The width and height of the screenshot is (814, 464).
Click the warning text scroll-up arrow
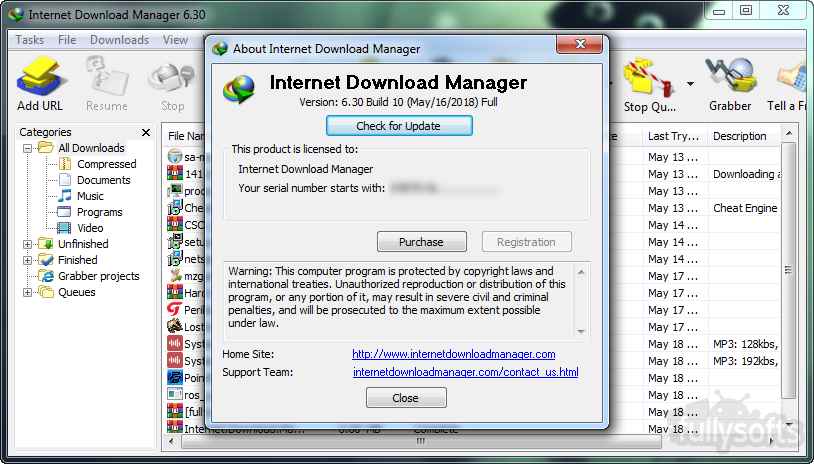pos(581,272)
